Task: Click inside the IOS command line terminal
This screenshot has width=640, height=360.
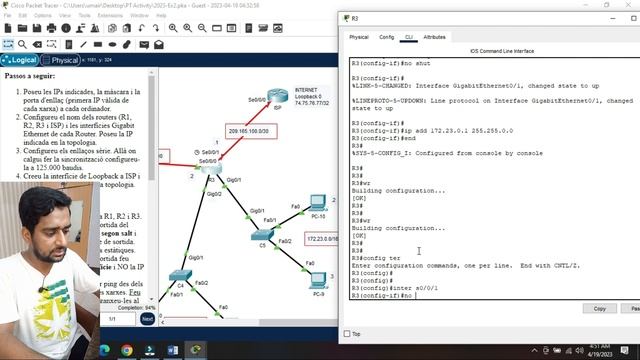Action: 494,178
